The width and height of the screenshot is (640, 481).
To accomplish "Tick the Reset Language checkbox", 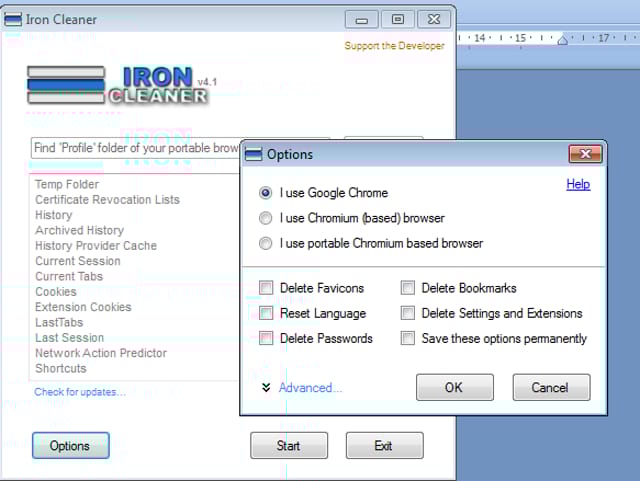I will click(x=266, y=313).
